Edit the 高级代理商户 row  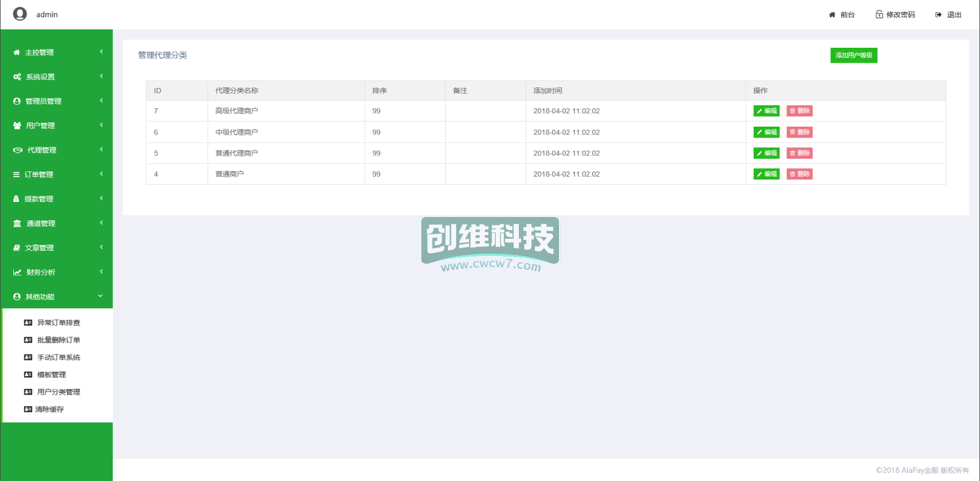pyautogui.click(x=766, y=111)
